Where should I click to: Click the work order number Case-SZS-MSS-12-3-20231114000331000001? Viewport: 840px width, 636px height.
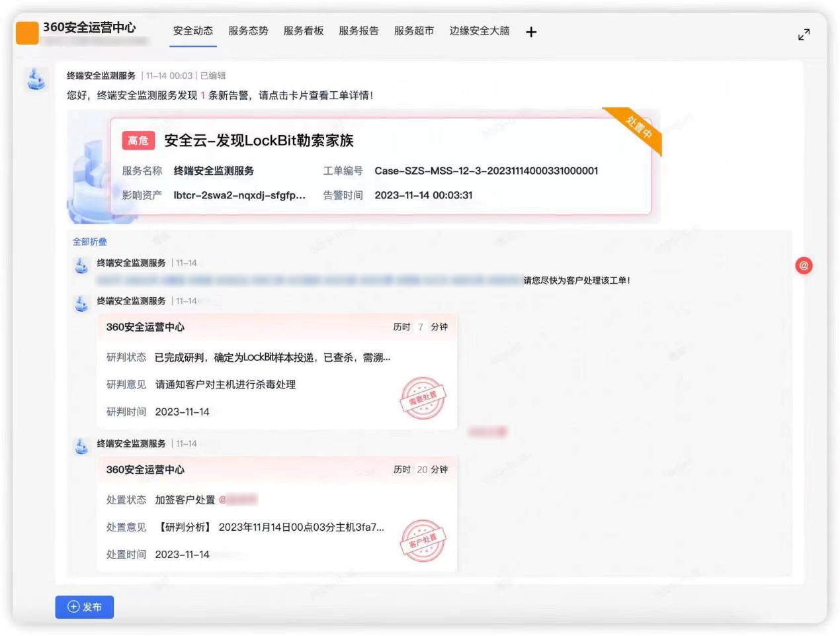pos(486,171)
